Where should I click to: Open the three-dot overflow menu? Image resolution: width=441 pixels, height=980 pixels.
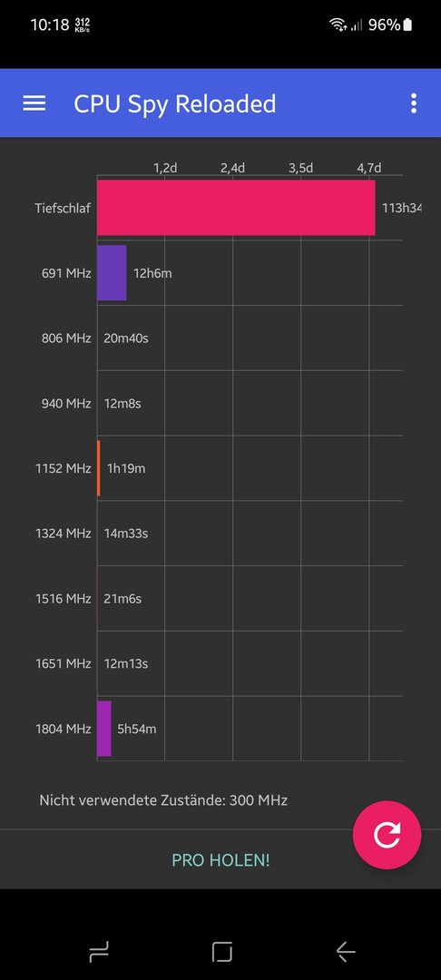tap(413, 103)
